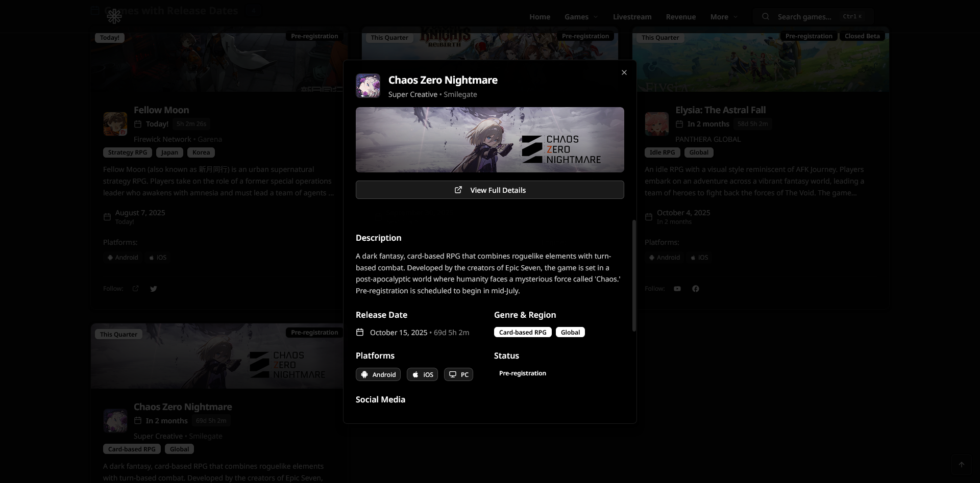Click the Card-based RPG tag in dialog

(523, 332)
